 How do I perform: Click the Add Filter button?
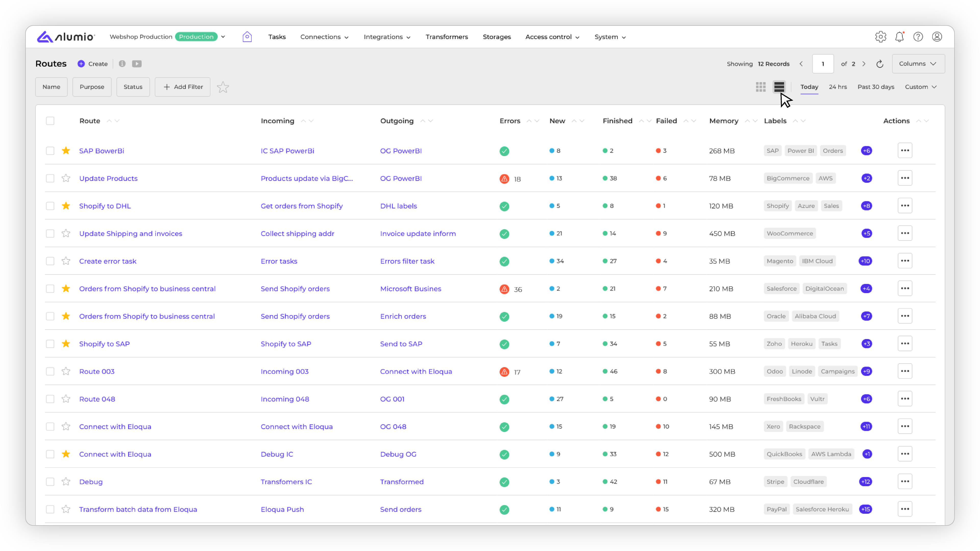(x=183, y=87)
